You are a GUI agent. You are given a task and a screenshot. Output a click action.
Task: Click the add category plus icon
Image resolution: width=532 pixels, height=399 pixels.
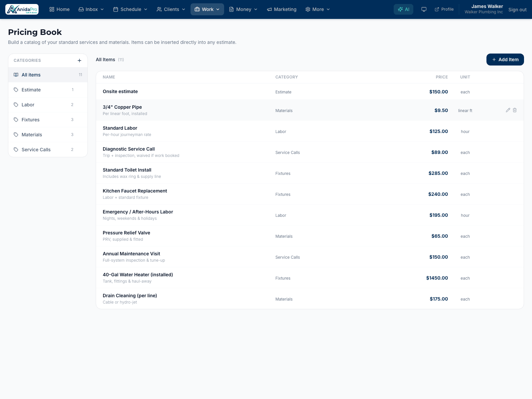coord(79,61)
